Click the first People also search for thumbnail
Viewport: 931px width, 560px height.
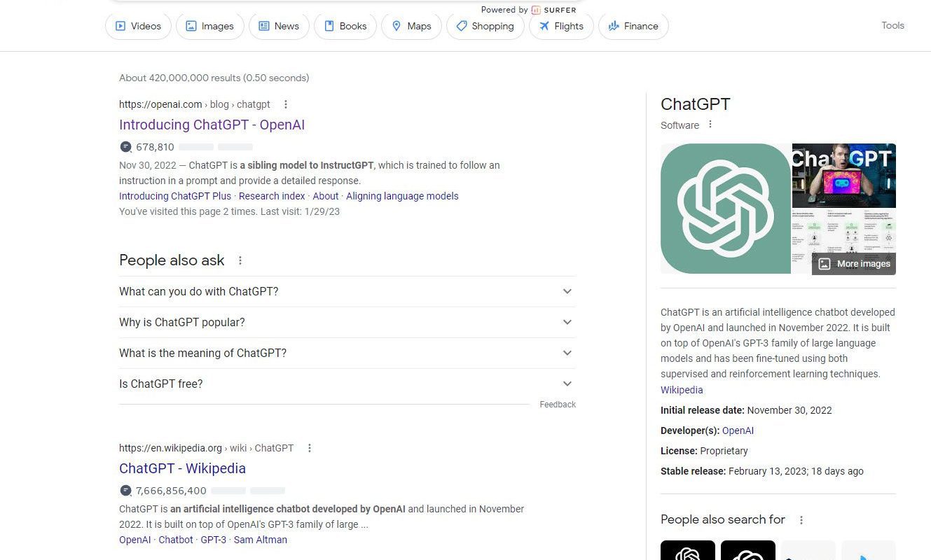[688, 550]
